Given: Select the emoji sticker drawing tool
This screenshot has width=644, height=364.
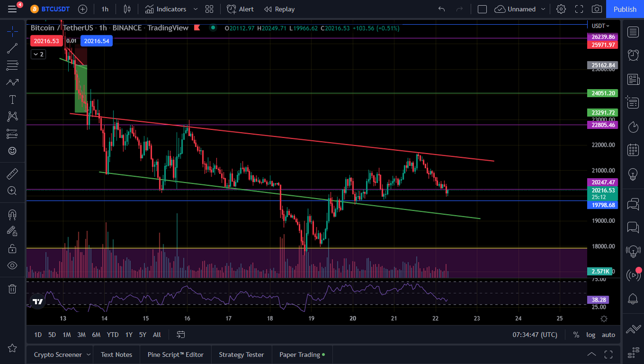Looking at the screenshot, I should (x=12, y=151).
